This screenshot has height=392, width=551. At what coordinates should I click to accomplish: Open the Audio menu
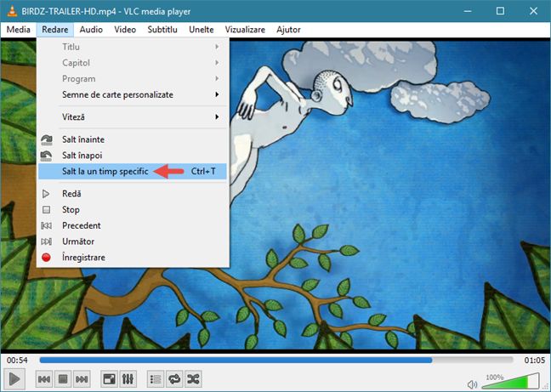tap(91, 30)
